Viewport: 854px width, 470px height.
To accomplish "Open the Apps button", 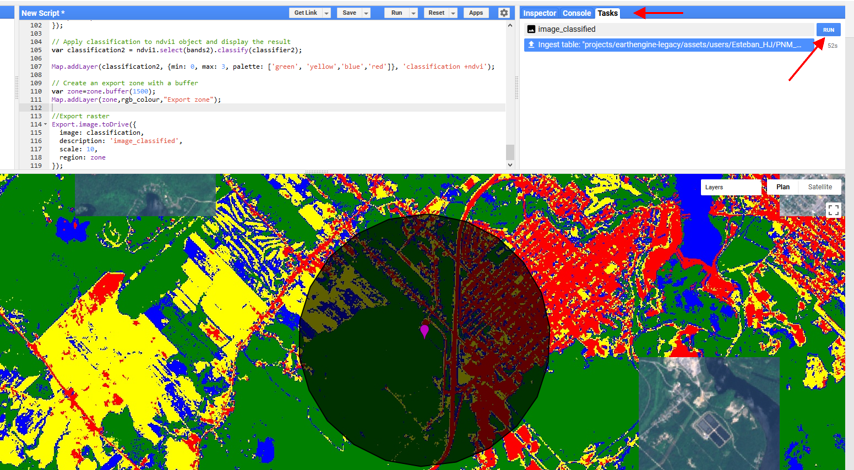I will [476, 13].
